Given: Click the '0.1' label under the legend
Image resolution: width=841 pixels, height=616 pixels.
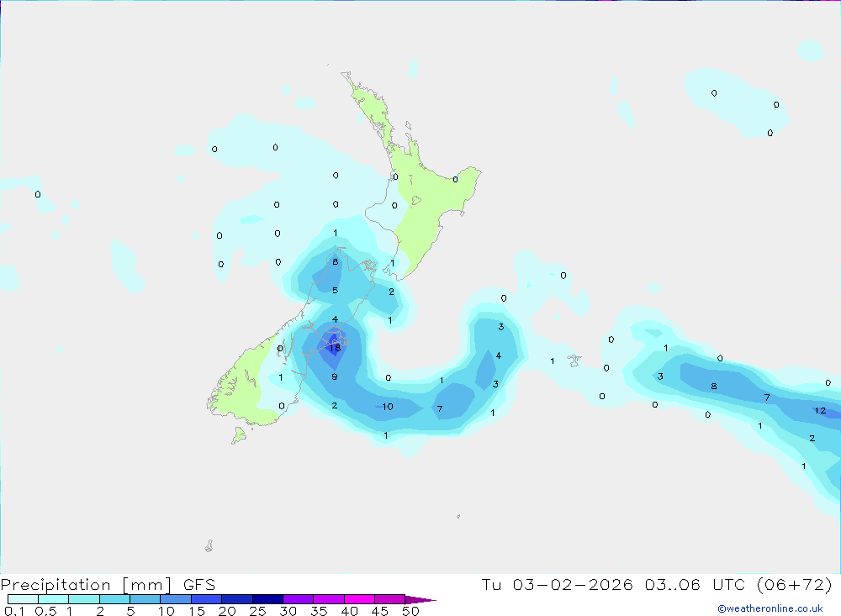Looking at the screenshot, I should point(14,611).
